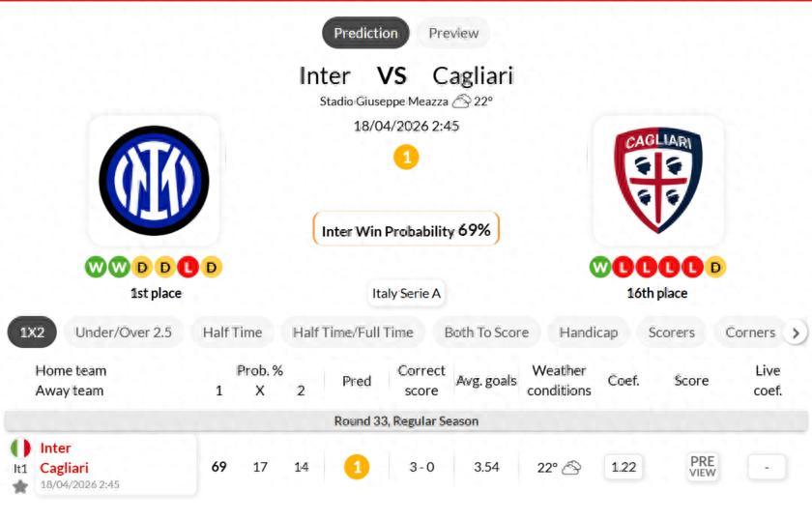Switch to the Prediction view
Screen dimensions: 812x521
[365, 33]
